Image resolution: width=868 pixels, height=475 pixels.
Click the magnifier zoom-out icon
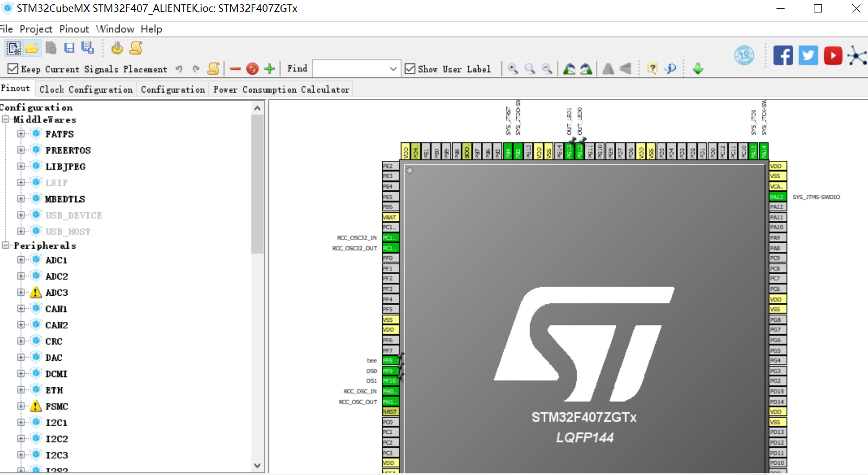[x=547, y=69]
